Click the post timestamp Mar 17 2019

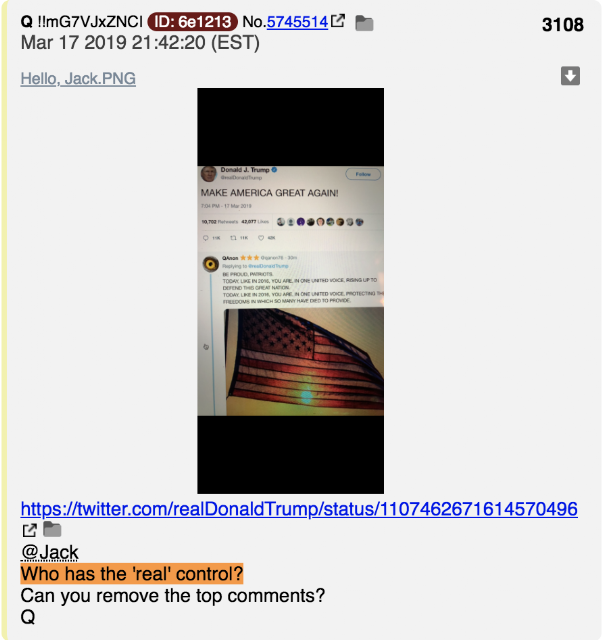click(x=140, y=43)
